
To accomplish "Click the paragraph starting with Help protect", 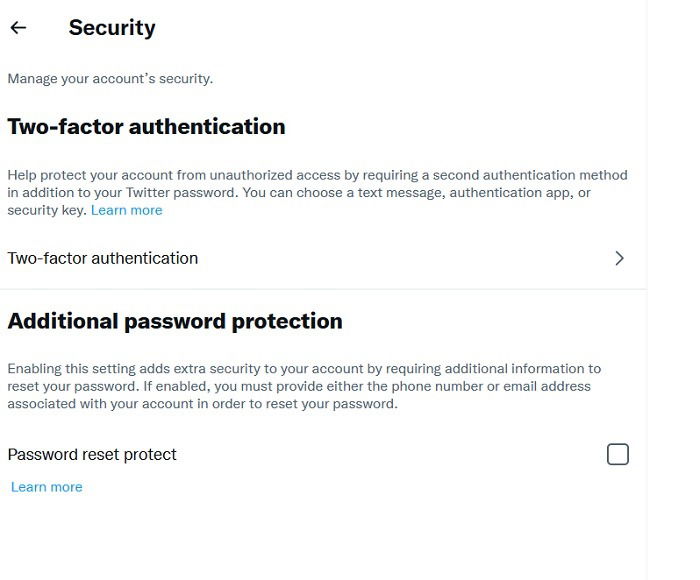I will pyautogui.click(x=317, y=192).
